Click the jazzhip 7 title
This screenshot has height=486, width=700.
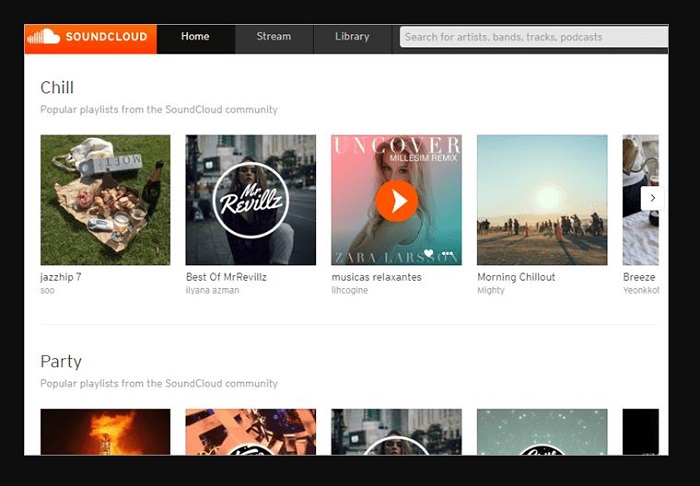coord(61,277)
